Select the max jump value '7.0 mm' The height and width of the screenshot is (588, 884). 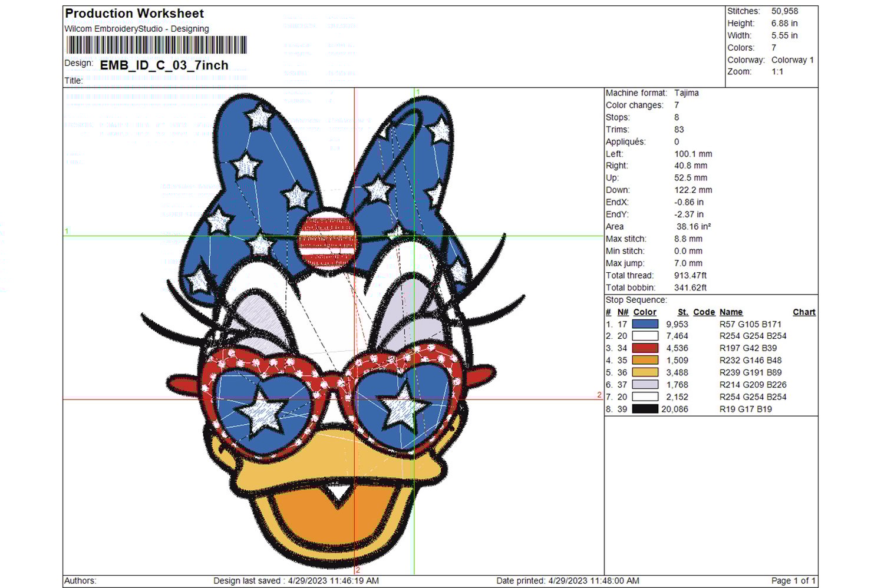point(688,263)
